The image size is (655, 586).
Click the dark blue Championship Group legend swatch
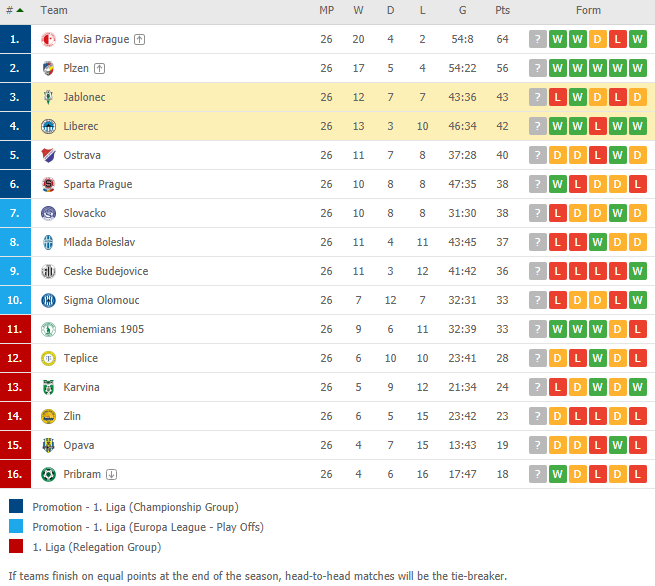pyautogui.click(x=16, y=506)
